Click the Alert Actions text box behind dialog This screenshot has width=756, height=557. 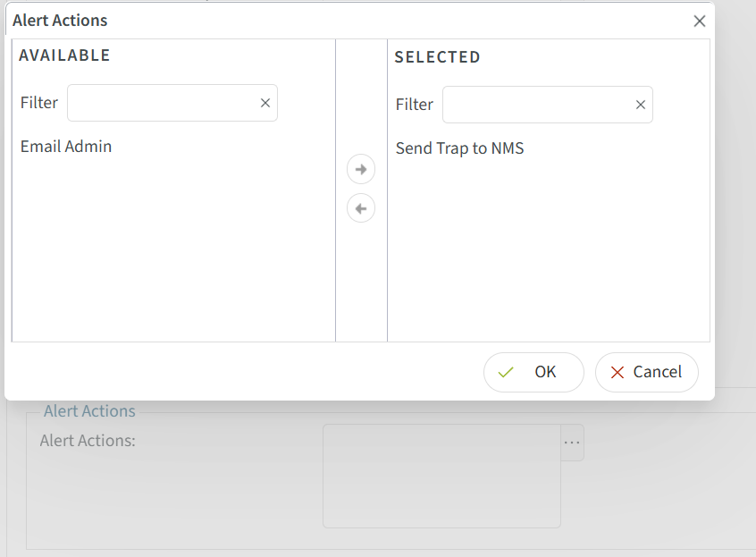click(x=441, y=476)
